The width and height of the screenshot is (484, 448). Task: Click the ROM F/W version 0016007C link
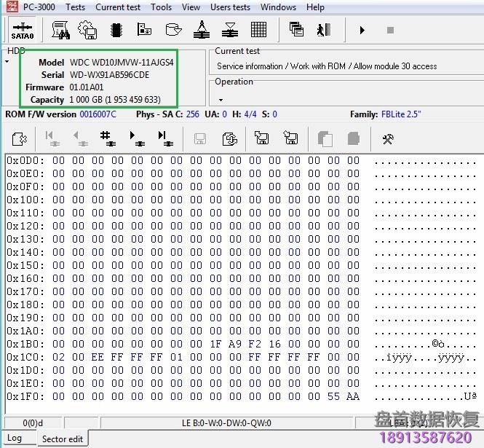pos(98,114)
